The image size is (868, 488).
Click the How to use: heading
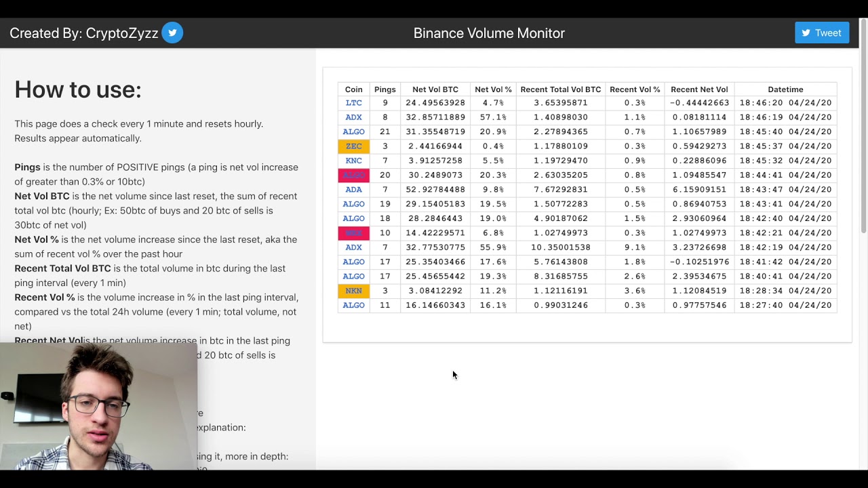[78, 89]
